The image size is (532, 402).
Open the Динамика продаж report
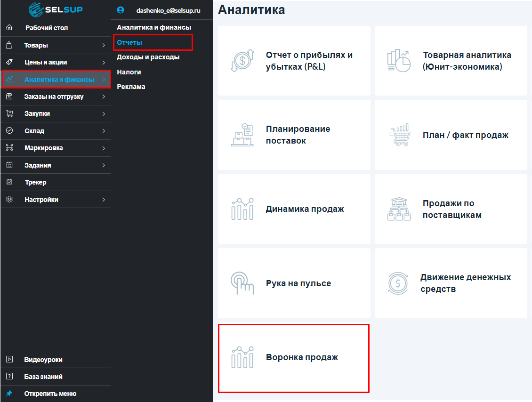click(294, 209)
